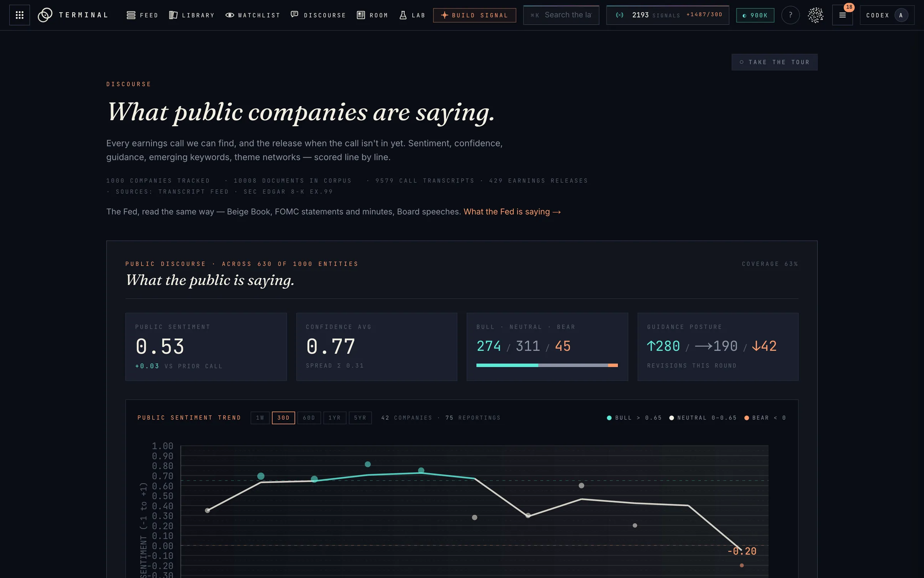Select the 1W trend range
Viewport: 924px width, 578px height.
[x=260, y=418]
